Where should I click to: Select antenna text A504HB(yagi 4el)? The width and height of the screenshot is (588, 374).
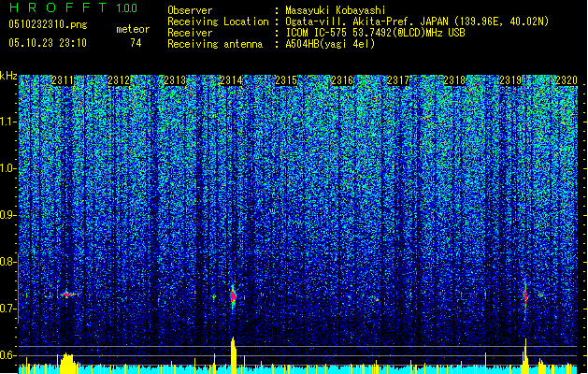pyautogui.click(x=330, y=44)
